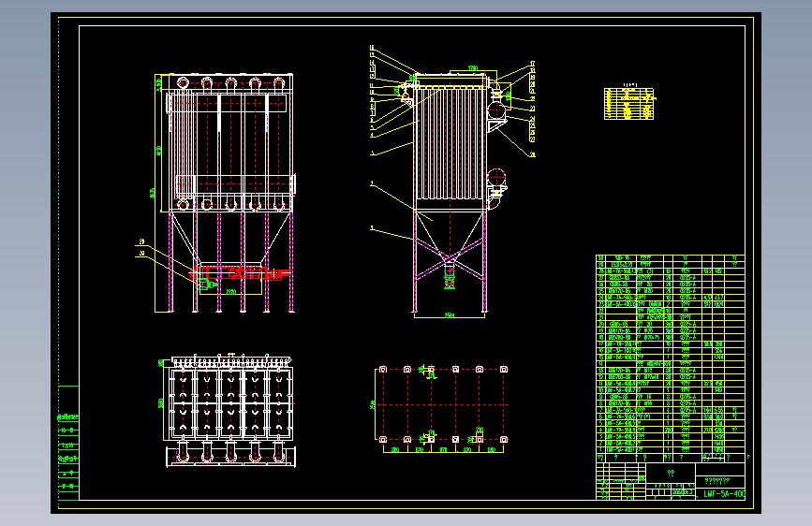Select the red screw conveyor under the hopper
The image size is (812, 526).
tap(238, 273)
